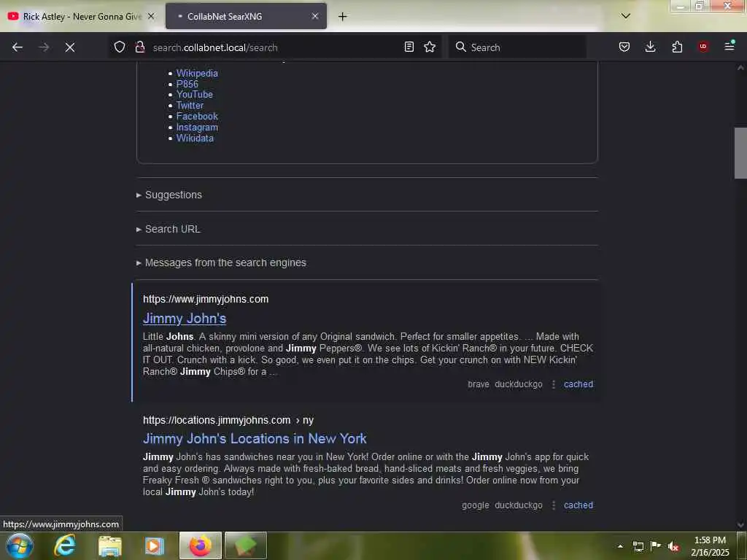This screenshot has width=747, height=560.
Task: Click the https://www.jimmyjohns.com result URL
Action: (x=206, y=299)
